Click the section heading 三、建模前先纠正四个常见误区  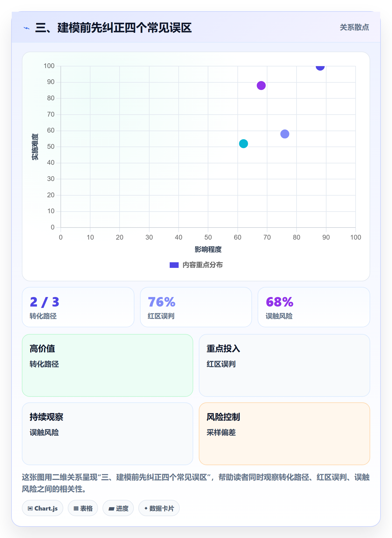[113, 28]
